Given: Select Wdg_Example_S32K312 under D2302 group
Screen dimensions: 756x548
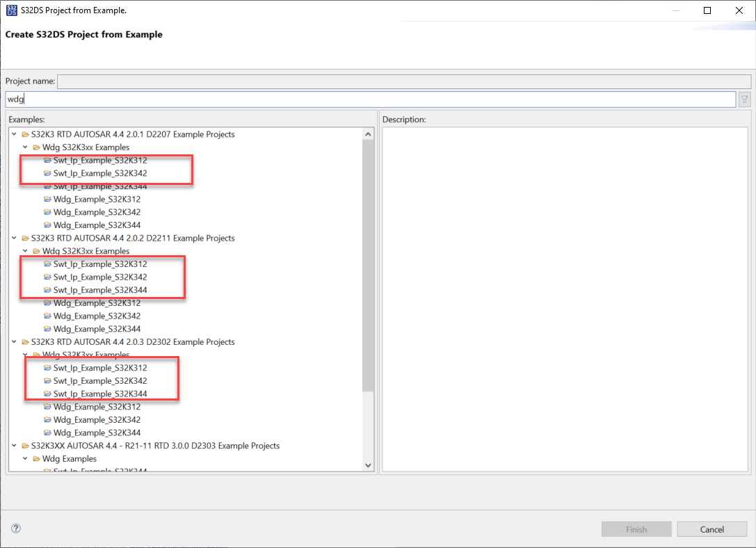Looking at the screenshot, I should (97, 407).
